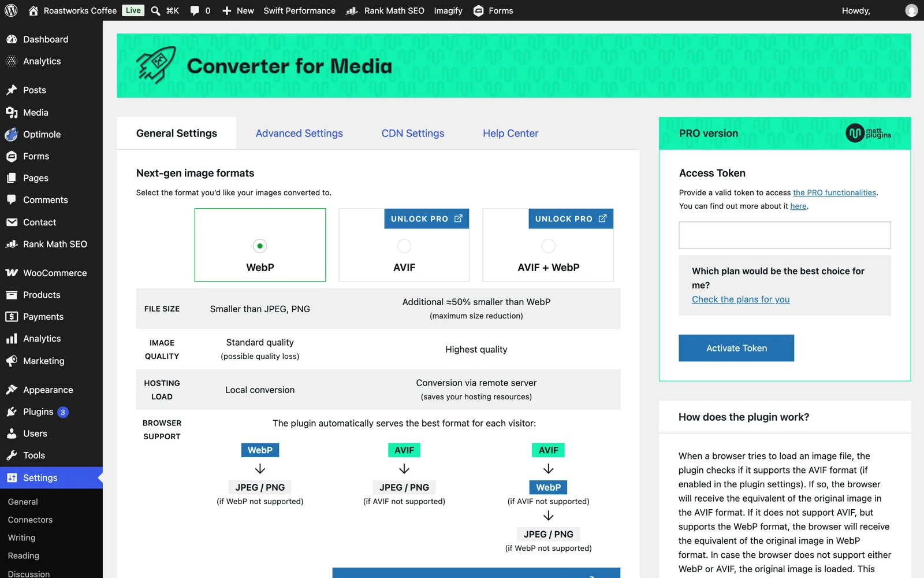Click the plus New icon
This screenshot has width=924, height=578.
coord(226,10)
